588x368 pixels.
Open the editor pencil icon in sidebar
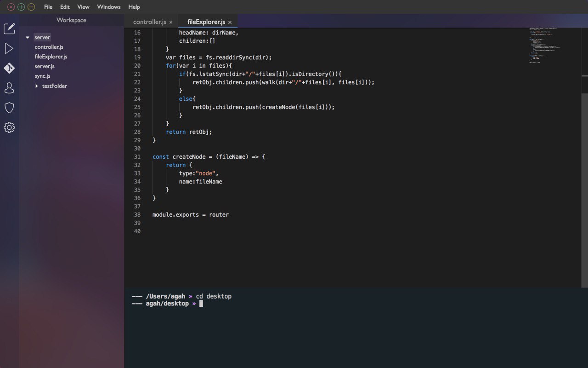[x=9, y=29]
